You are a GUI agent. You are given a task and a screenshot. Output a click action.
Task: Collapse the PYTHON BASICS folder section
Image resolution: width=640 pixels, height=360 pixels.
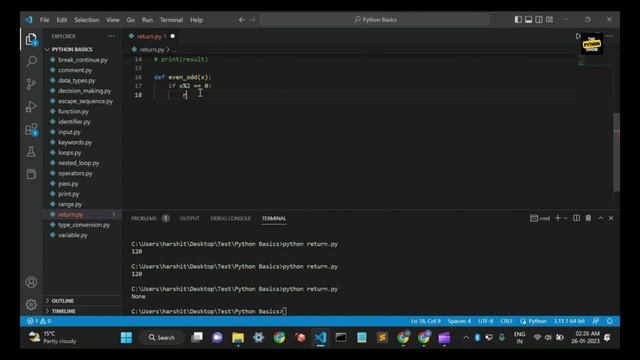tap(72, 49)
